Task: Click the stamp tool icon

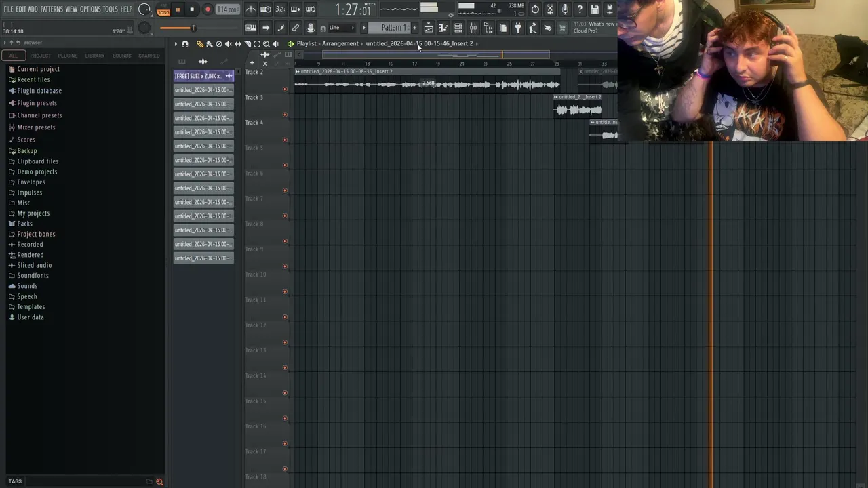Action: tap(311, 28)
